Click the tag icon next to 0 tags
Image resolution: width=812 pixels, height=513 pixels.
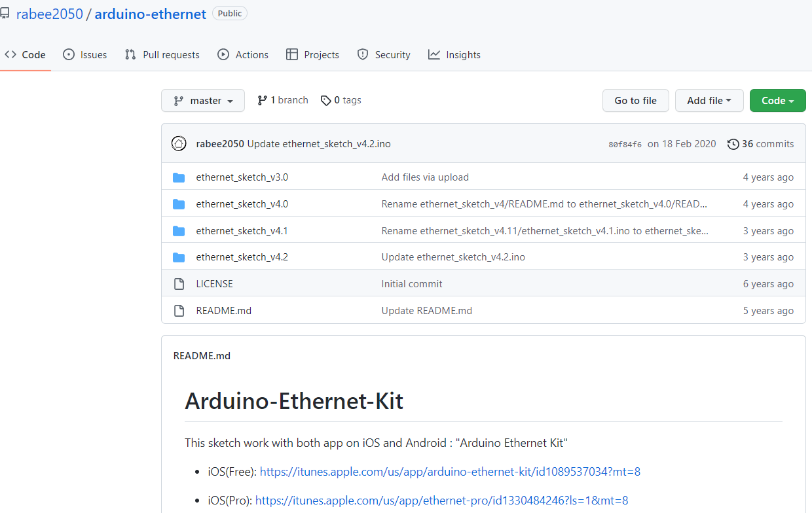pos(325,100)
